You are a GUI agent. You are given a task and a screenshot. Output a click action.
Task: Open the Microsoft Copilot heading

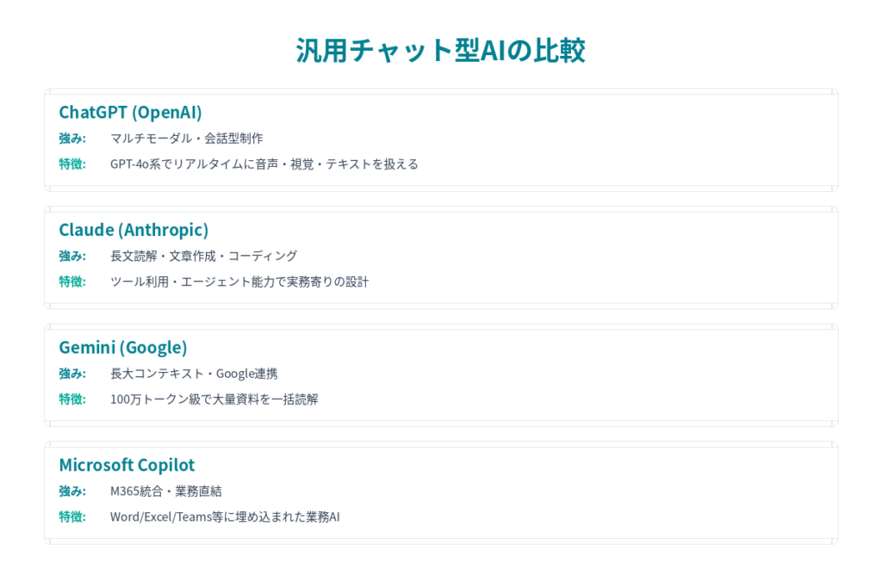point(127,465)
